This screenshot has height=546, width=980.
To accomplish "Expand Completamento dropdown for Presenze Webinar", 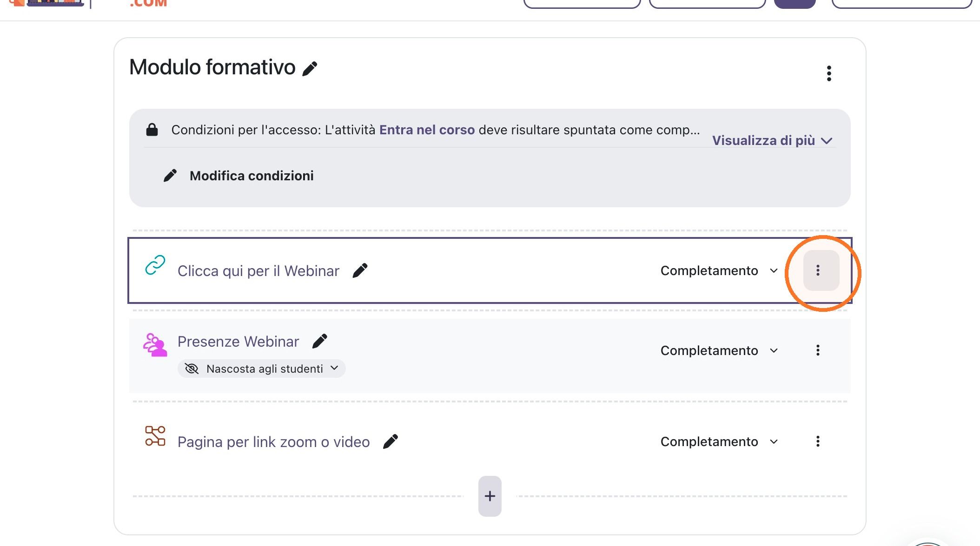I will point(719,350).
